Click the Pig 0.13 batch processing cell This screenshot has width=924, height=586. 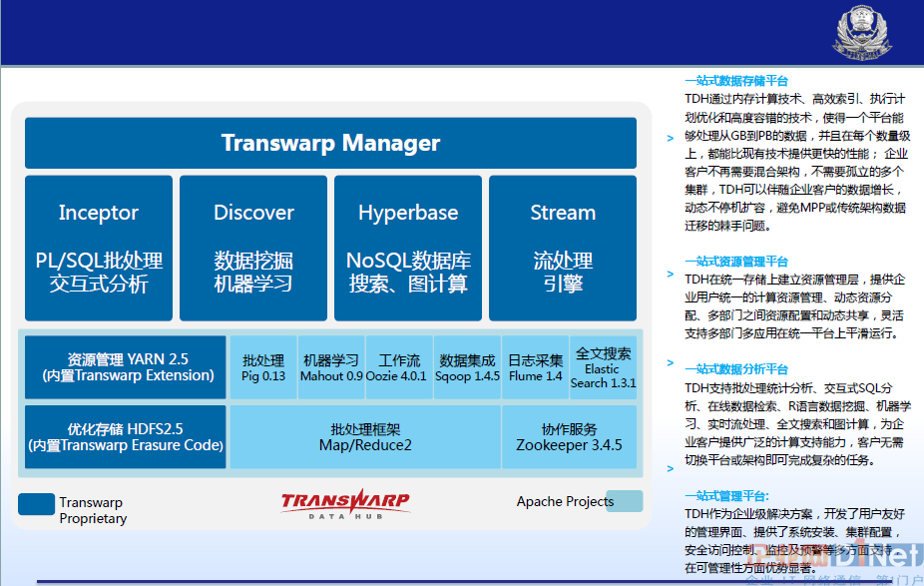pyautogui.click(x=263, y=367)
